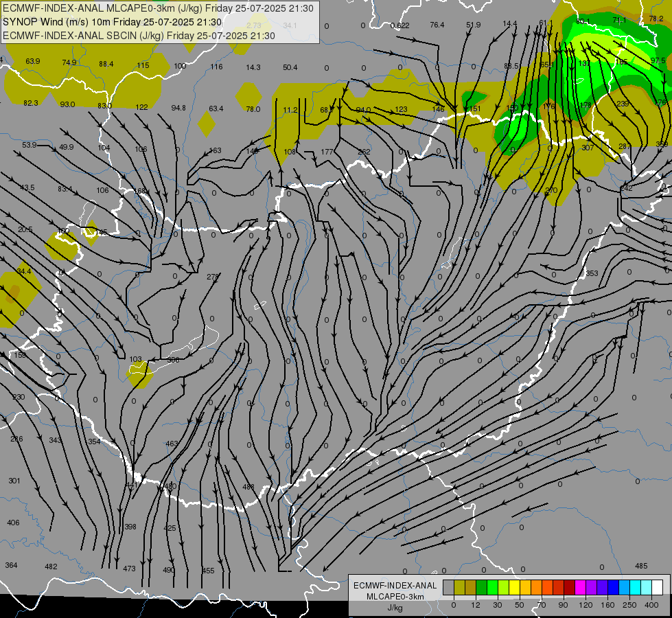Click the SBCIN header line at top
This screenshot has height=618, width=672.
click(x=139, y=36)
